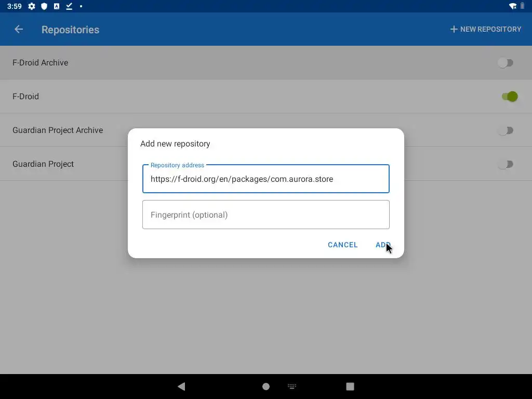
Task: Tap the Android home circle button
Action: pyautogui.click(x=266, y=387)
